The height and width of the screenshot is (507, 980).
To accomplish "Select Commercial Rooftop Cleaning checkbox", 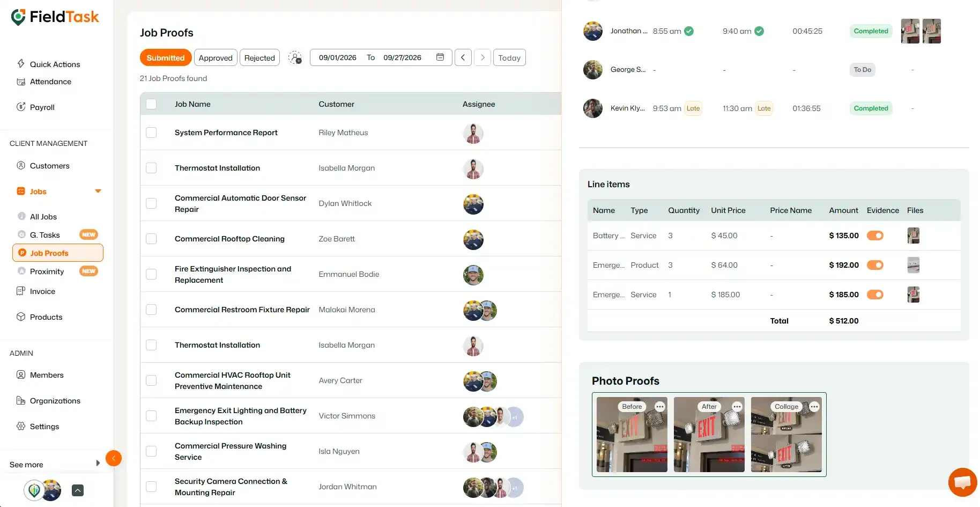I will click(x=151, y=239).
